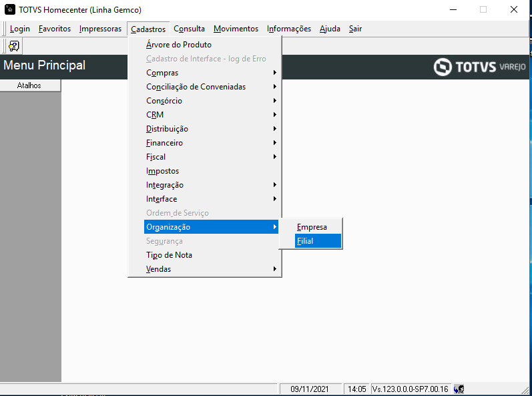
Task: Click version Vs.123.0.0.0-SP7.00.16 text
Action: pos(411,389)
